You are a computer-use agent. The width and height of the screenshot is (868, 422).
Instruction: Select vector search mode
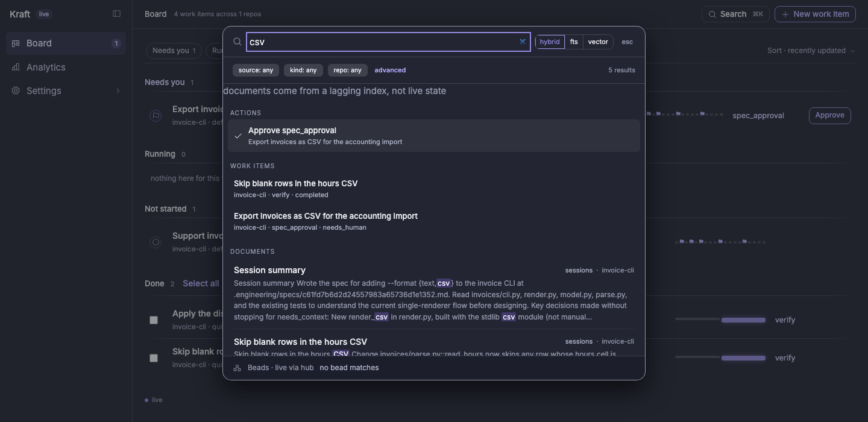coord(598,42)
